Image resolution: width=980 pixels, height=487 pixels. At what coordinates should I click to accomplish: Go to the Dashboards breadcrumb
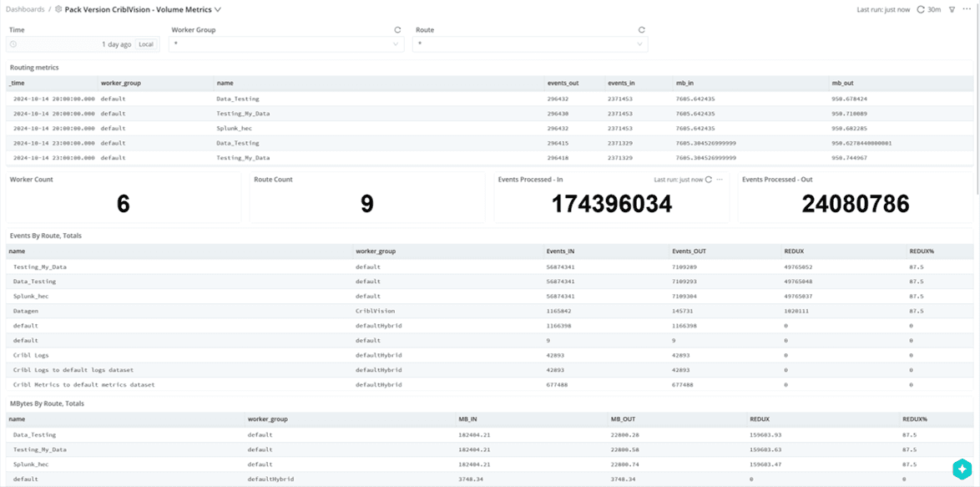pyautogui.click(x=25, y=10)
